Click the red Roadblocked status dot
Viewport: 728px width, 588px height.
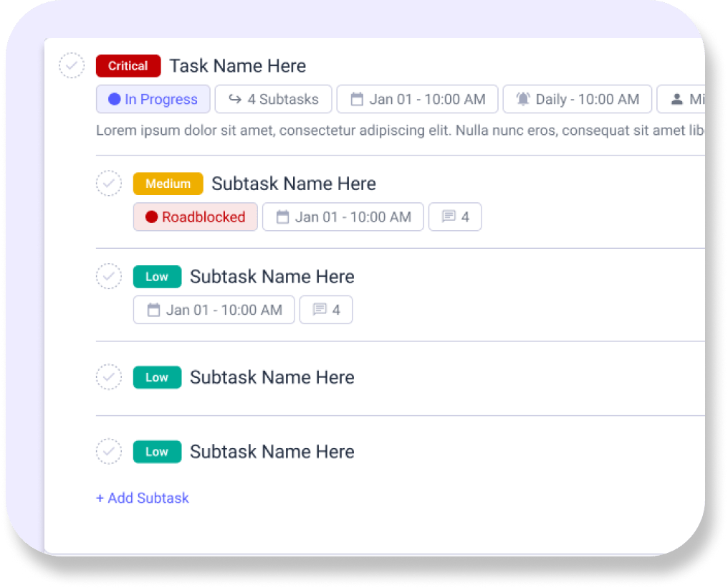[x=151, y=217]
